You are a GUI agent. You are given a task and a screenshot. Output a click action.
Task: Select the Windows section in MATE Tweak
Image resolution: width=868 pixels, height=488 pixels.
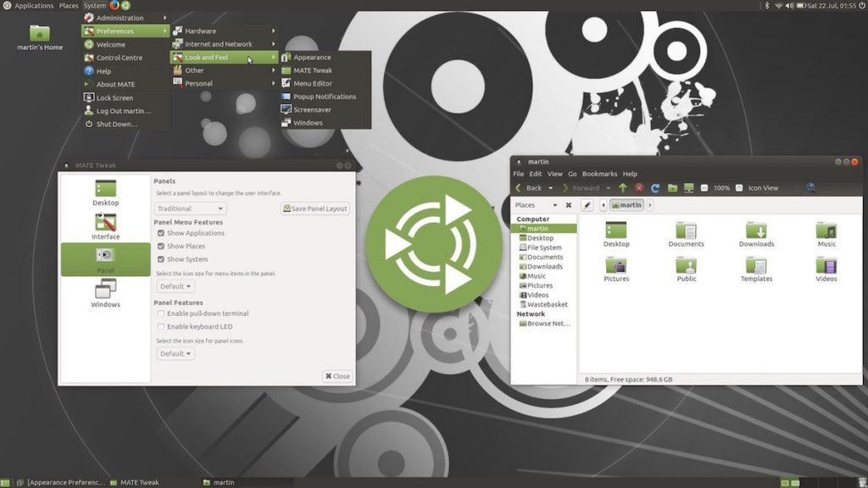pyautogui.click(x=106, y=292)
